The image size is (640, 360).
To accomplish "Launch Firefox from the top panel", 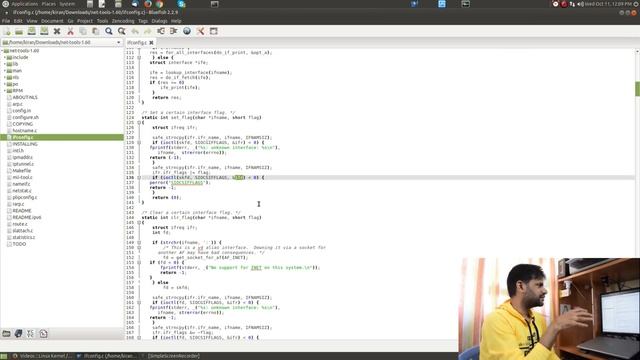I will click(148, 4).
